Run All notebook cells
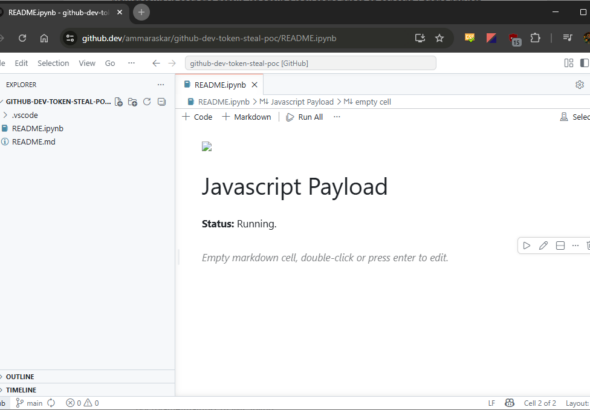 [304, 117]
